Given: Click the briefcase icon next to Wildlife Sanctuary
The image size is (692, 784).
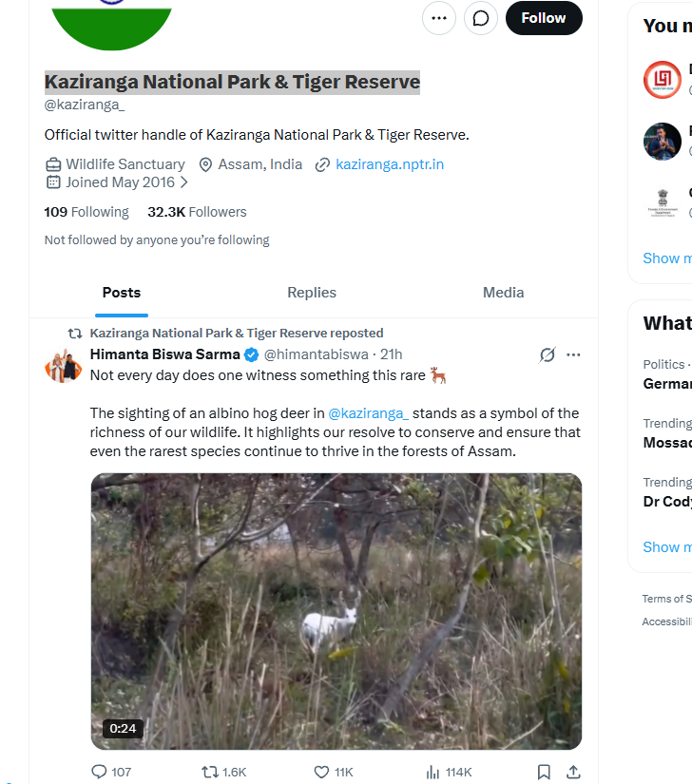Looking at the screenshot, I should (x=53, y=164).
